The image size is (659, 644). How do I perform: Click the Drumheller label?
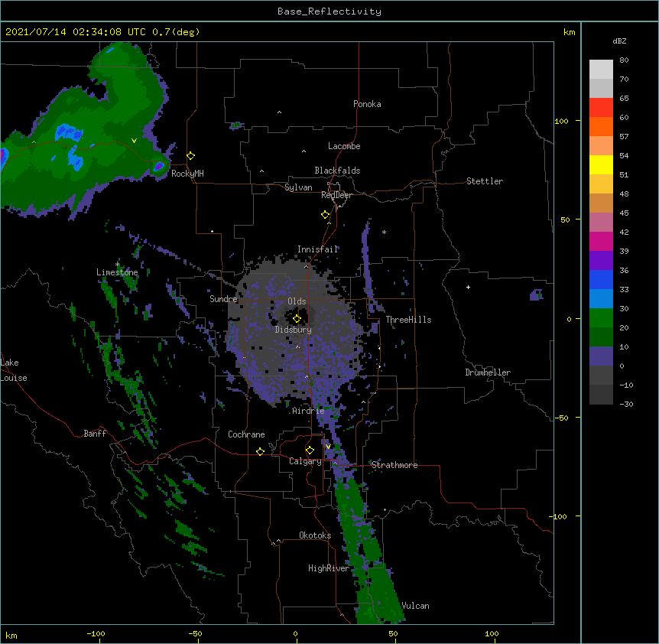488,372
